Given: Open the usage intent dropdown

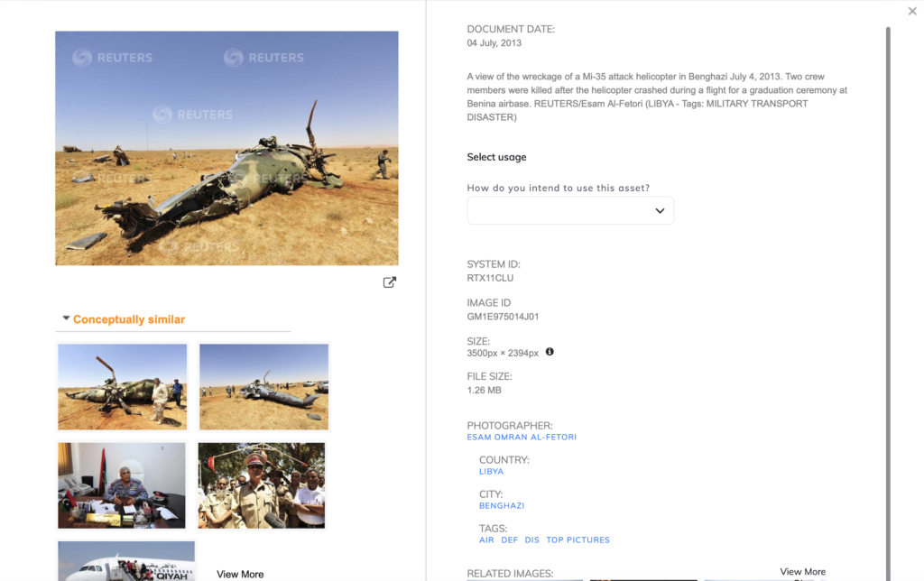Looking at the screenshot, I should click(x=570, y=210).
